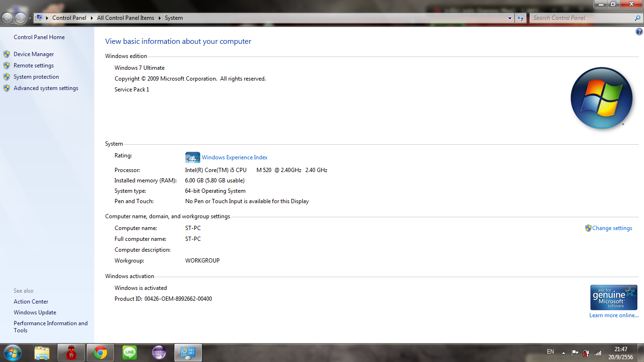
Task: Click the shield icon next to Change settings
Action: 588,228
